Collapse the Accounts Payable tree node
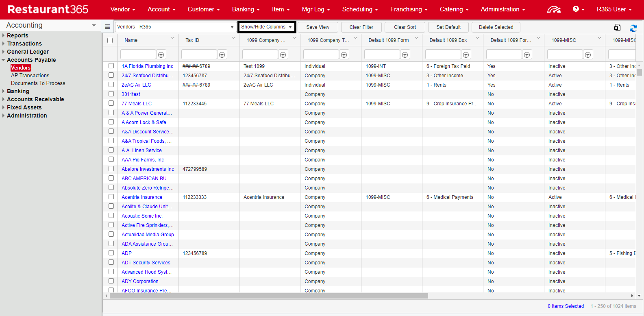 (3, 60)
